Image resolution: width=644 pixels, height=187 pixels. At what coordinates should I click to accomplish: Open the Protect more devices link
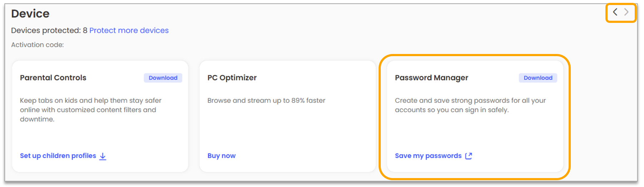click(129, 30)
